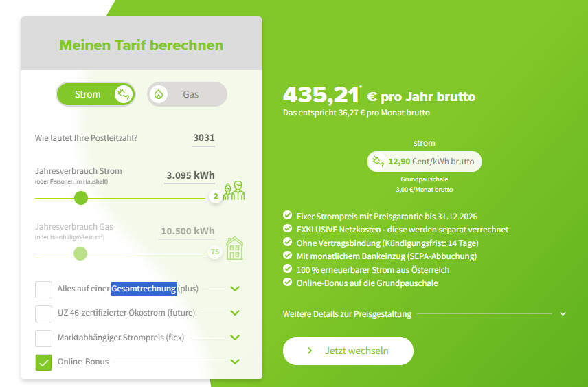Click the electricity plug icon in Strom toggle
This screenshot has height=387, width=588.
click(x=123, y=94)
